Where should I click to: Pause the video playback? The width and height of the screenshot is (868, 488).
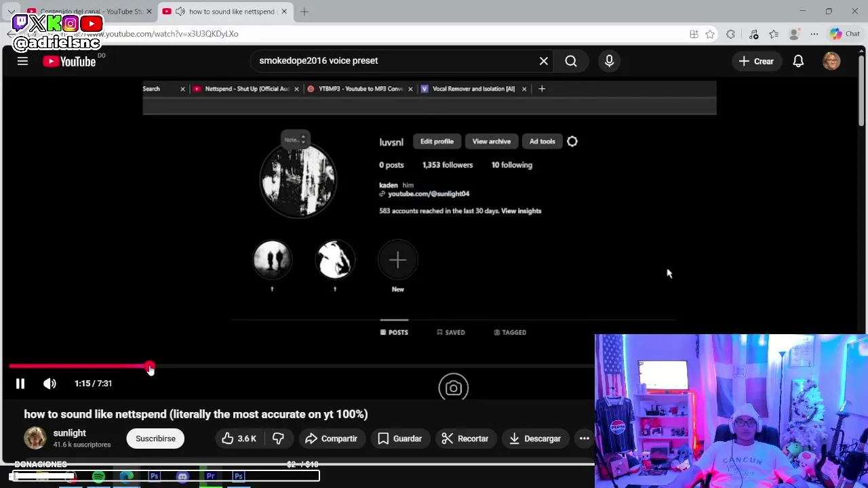20,384
